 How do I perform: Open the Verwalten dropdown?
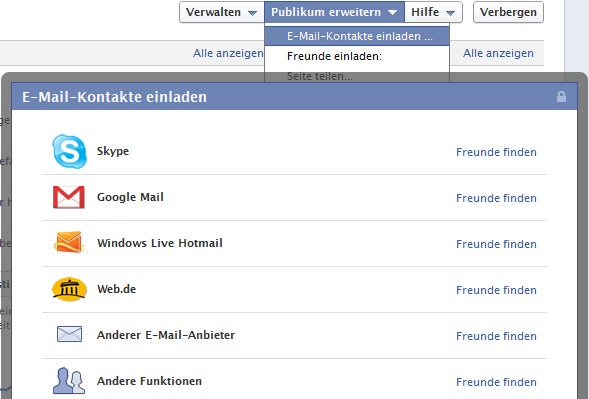point(222,12)
